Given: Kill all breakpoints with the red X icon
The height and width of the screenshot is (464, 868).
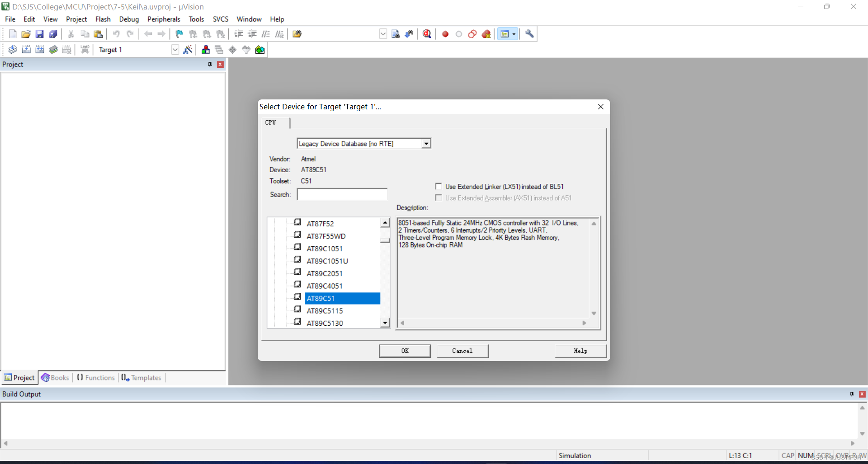Looking at the screenshot, I should [486, 34].
